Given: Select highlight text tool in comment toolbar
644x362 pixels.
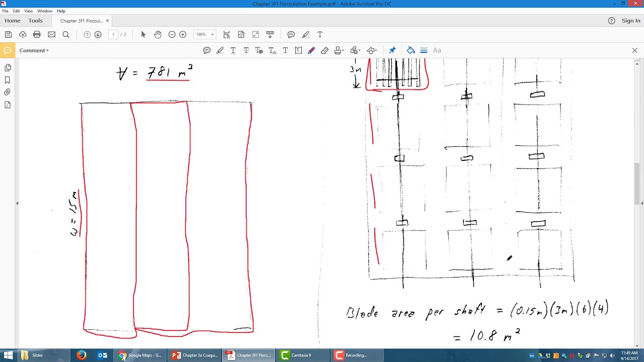Looking at the screenshot, I should tap(220, 50).
